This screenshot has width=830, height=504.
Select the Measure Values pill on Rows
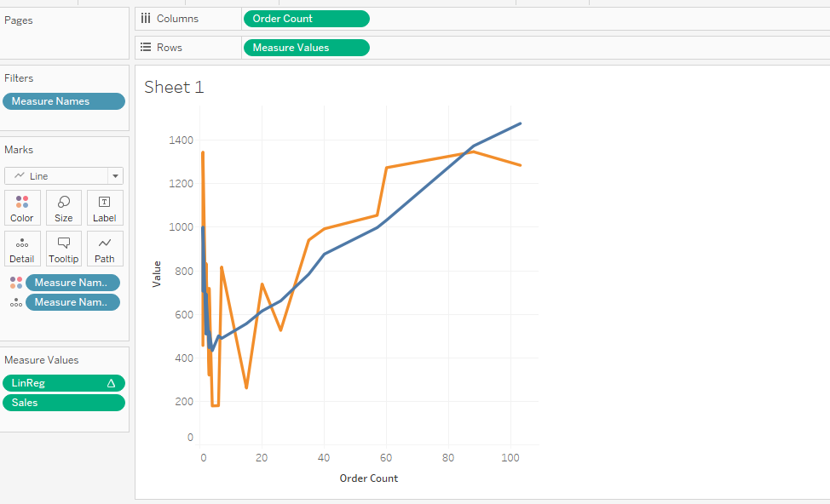coord(306,47)
